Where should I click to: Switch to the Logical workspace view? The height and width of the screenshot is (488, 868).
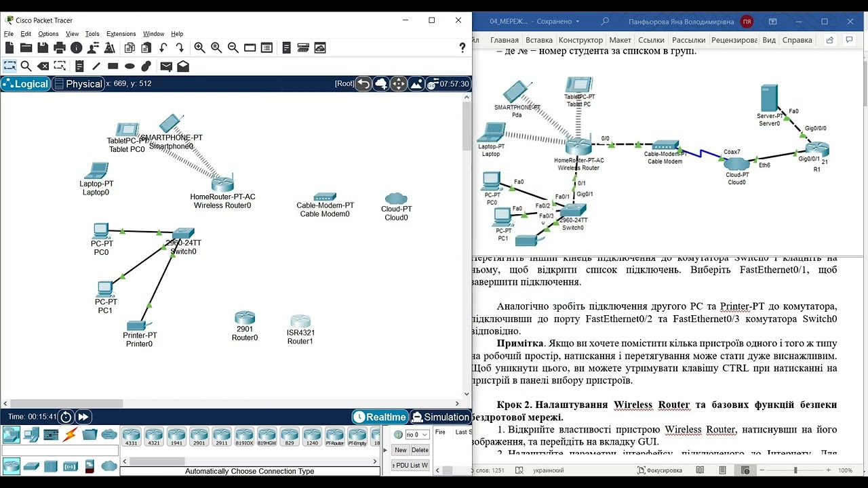pyautogui.click(x=25, y=83)
